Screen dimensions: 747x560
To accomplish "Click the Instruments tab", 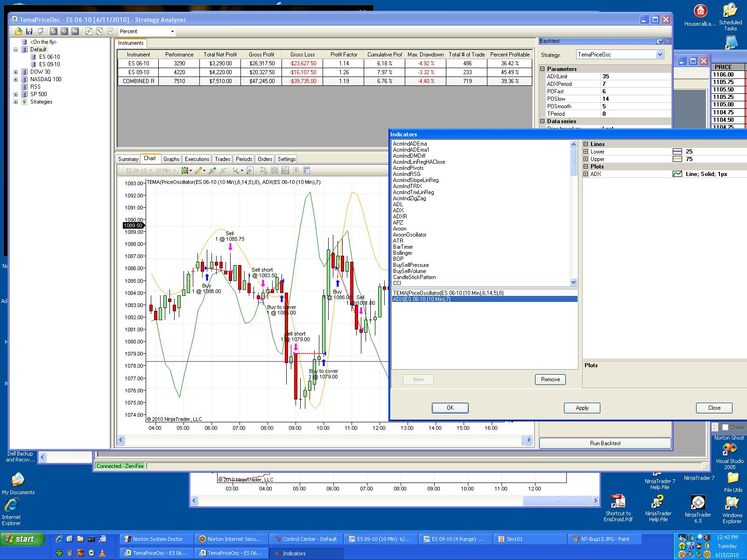I will click(x=131, y=43).
